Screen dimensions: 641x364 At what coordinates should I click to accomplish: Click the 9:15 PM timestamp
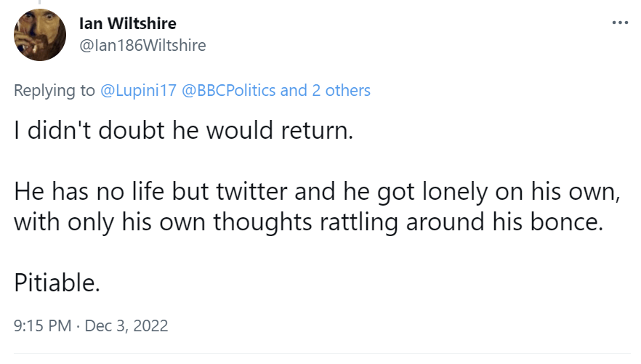pos(43,325)
